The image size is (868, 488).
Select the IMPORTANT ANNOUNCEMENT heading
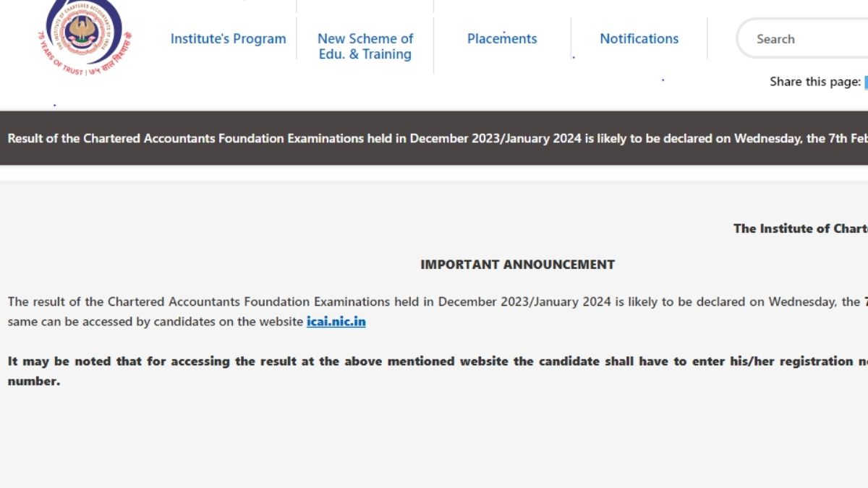(x=517, y=265)
